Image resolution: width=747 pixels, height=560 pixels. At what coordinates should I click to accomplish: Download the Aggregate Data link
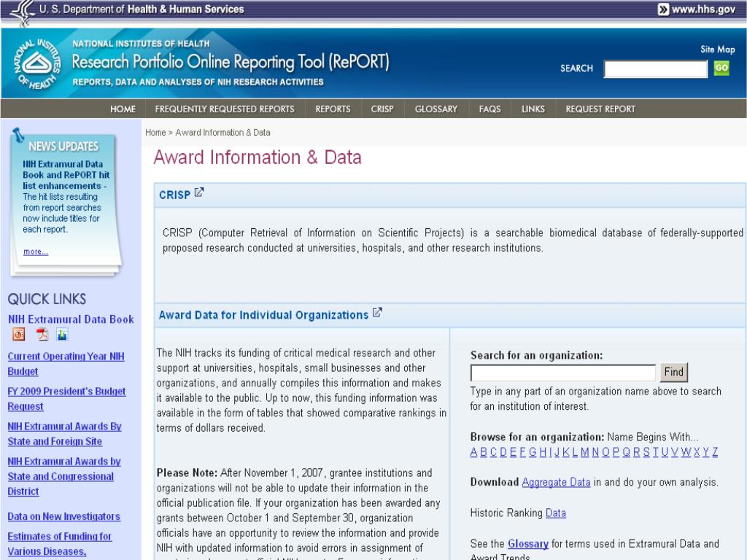pos(556,482)
